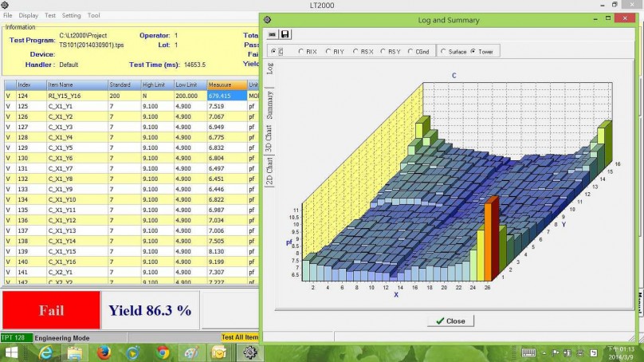
Task: Click the Close button with checkmark
Action: click(x=450, y=321)
